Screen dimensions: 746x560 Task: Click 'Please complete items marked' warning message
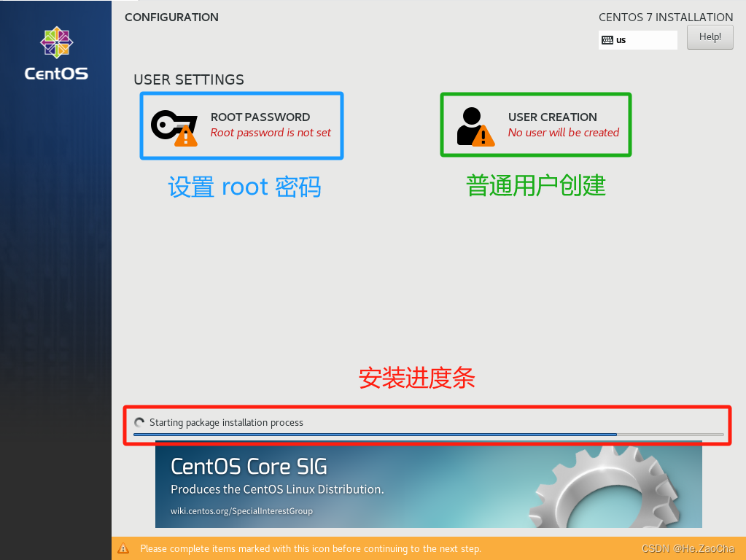click(x=311, y=548)
